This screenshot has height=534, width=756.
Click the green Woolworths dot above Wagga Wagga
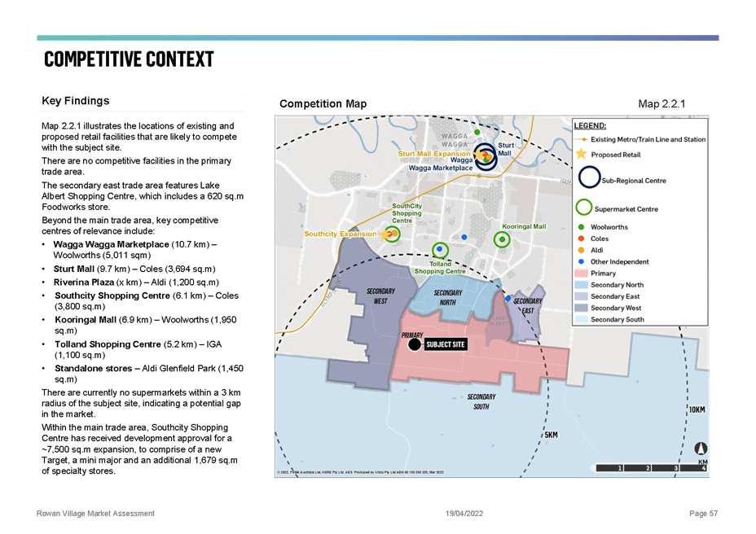[x=477, y=132]
